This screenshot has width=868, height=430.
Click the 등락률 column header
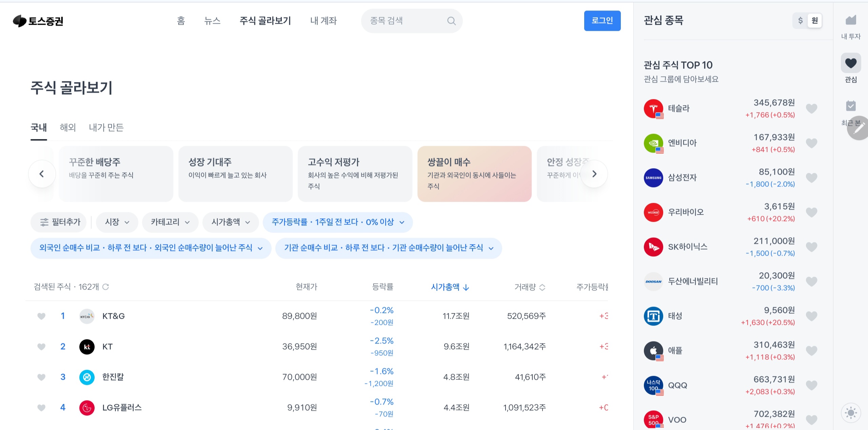[x=382, y=287]
